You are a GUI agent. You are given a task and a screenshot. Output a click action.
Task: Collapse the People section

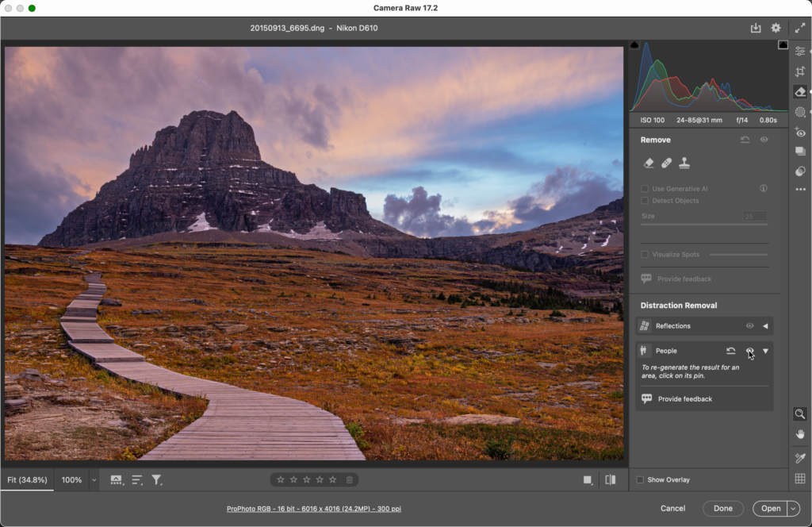(765, 351)
